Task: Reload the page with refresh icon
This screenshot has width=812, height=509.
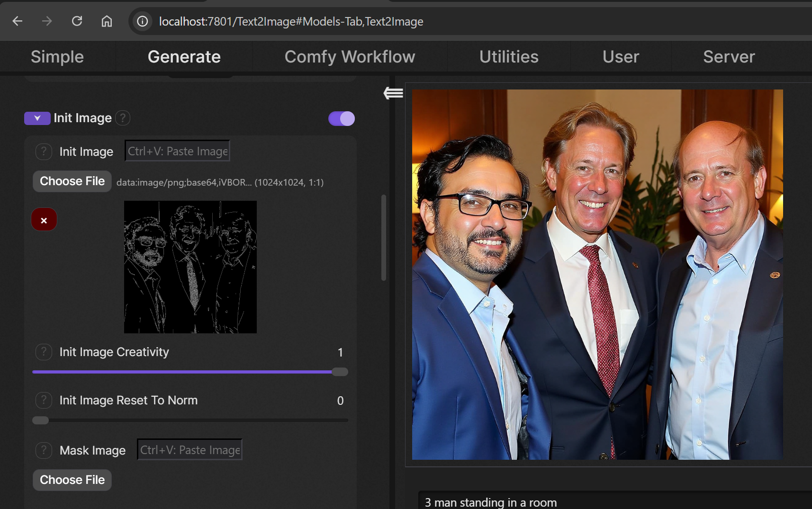Action: tap(77, 21)
